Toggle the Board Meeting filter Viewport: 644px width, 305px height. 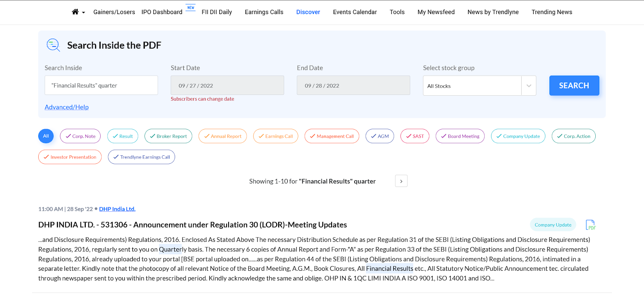[460, 136]
